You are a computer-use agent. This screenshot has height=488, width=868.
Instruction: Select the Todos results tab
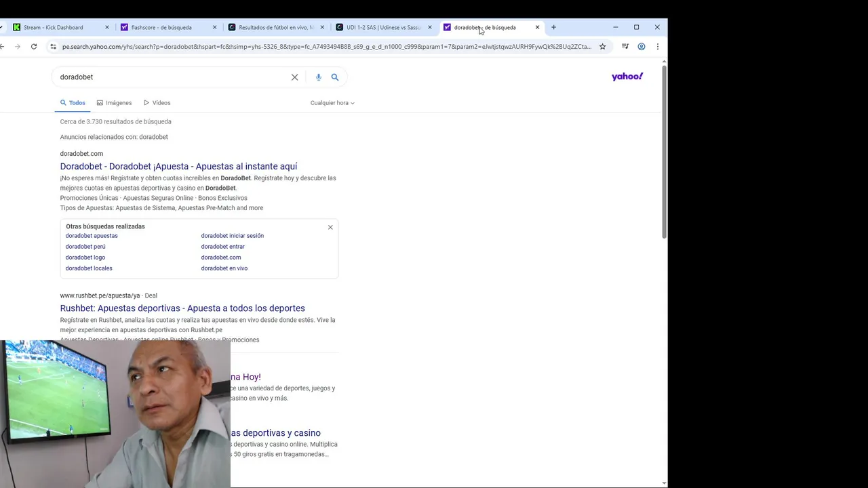coord(73,103)
